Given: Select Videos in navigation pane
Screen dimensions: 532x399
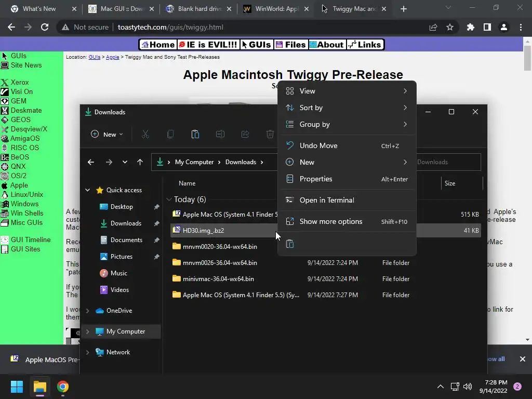Looking at the screenshot, I should 119,290.
